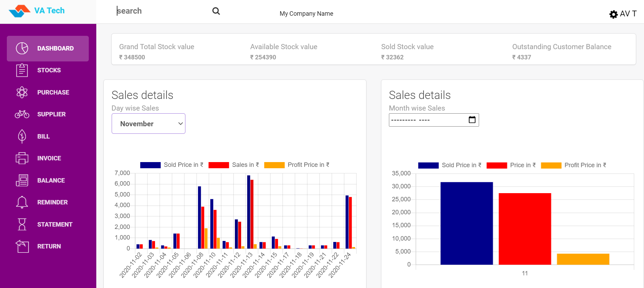Click the Supplier bicycle icon

(x=22, y=114)
